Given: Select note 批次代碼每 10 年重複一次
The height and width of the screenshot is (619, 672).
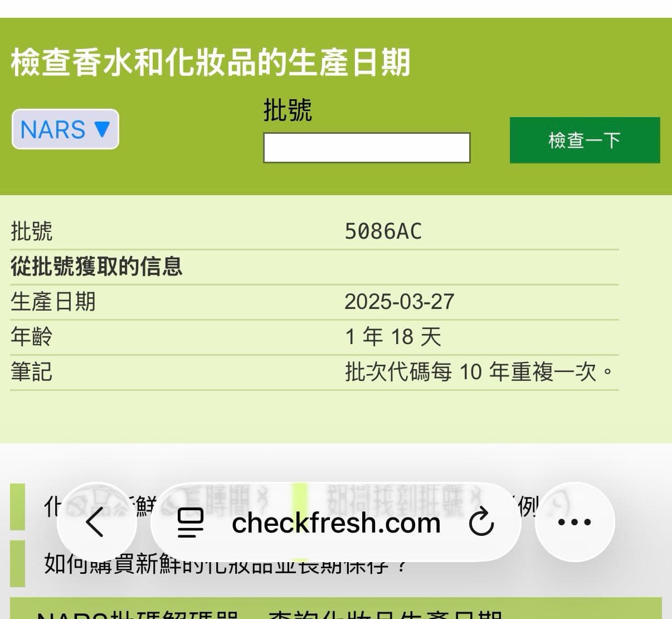Looking at the screenshot, I should [479, 371].
